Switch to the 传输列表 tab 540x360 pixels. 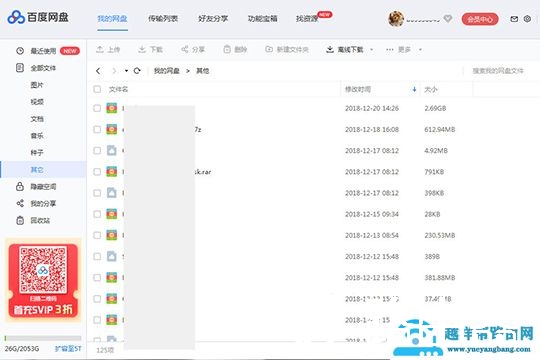click(x=163, y=19)
